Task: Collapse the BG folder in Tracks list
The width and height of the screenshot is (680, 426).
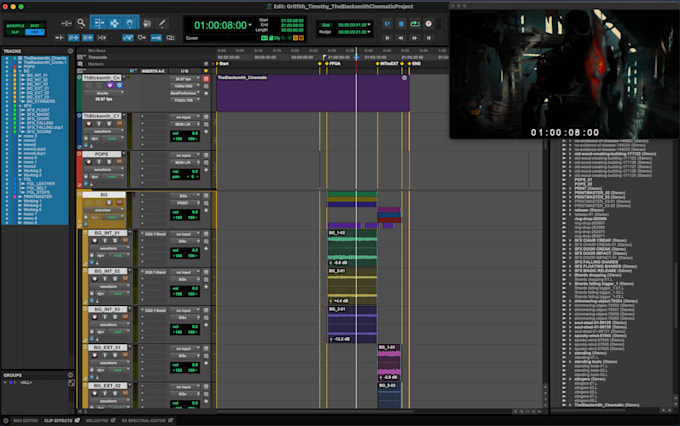Action: [20, 71]
